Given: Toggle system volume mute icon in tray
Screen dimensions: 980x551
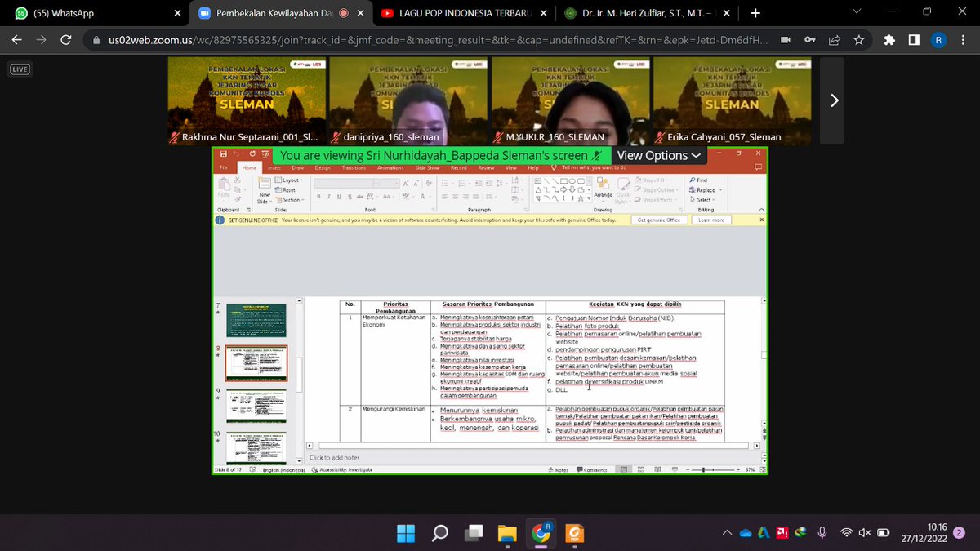Looking at the screenshot, I should 865,533.
